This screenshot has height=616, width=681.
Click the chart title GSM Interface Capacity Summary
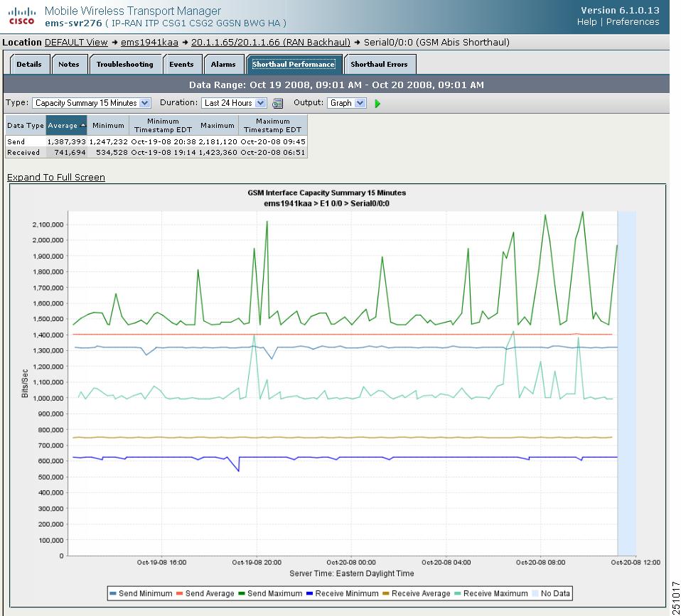point(326,193)
